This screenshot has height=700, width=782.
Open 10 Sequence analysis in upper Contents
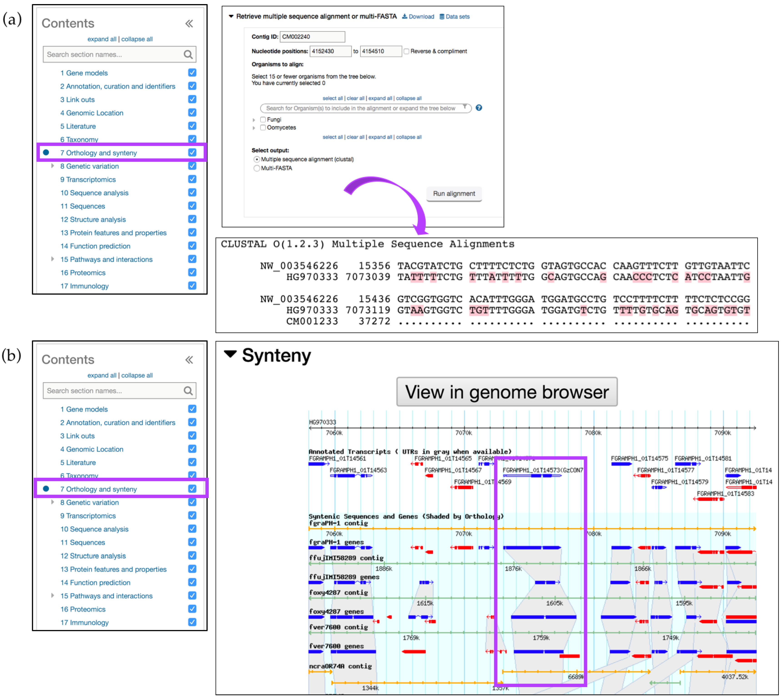tap(94, 193)
